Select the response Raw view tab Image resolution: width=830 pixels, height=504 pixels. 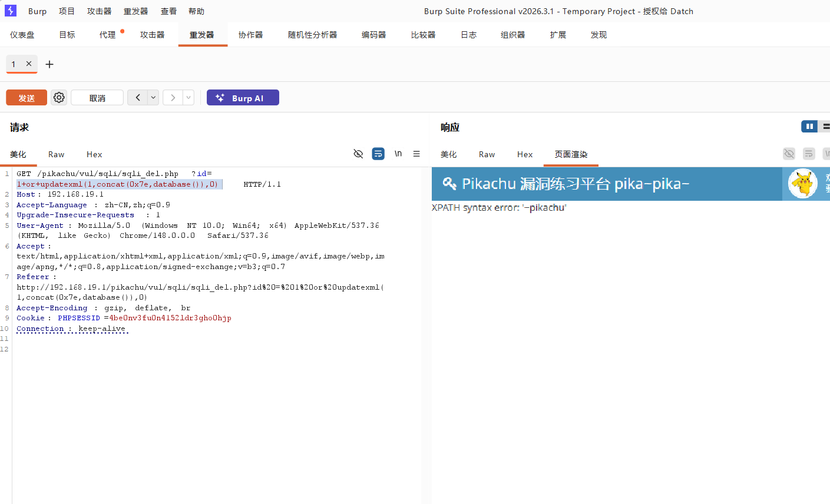pyautogui.click(x=487, y=154)
